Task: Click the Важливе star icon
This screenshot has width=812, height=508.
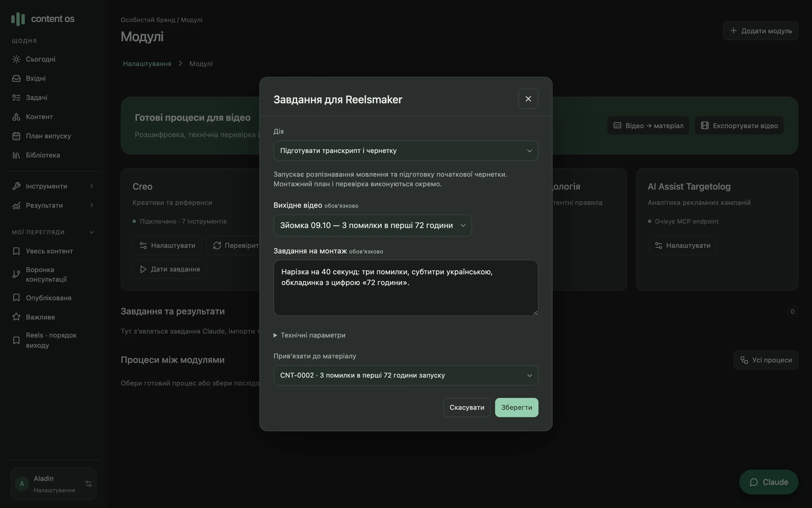Action: pos(16,317)
